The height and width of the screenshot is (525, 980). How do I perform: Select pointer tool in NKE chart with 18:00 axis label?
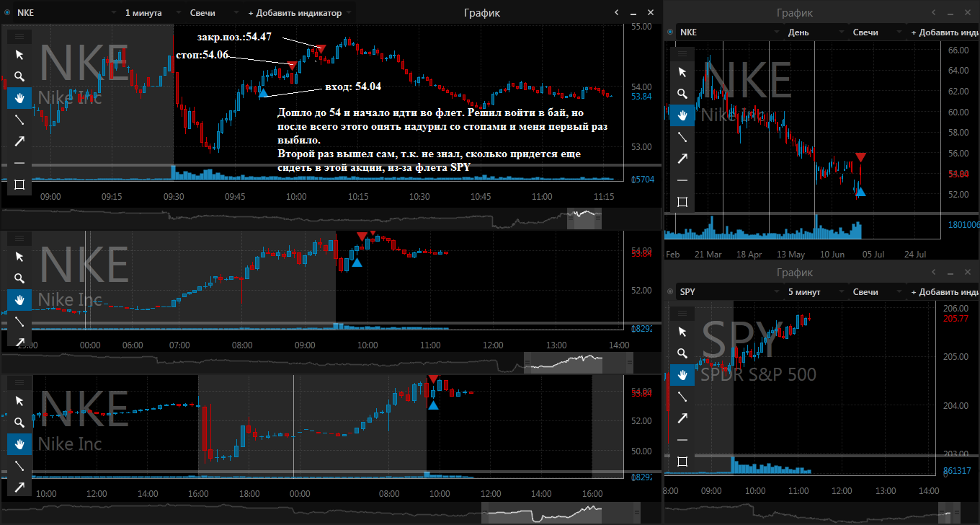click(19, 401)
